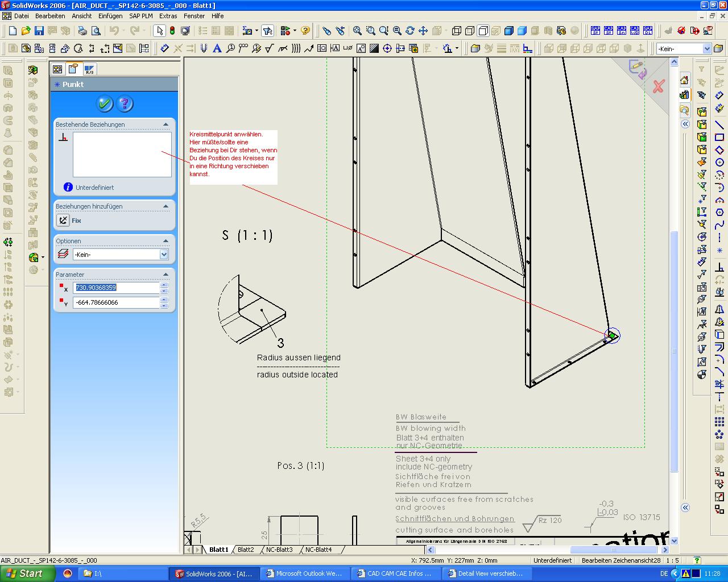The height and width of the screenshot is (582, 728).
Task: Open the layer -Kein- dropdown in toolbar
Action: (706, 49)
